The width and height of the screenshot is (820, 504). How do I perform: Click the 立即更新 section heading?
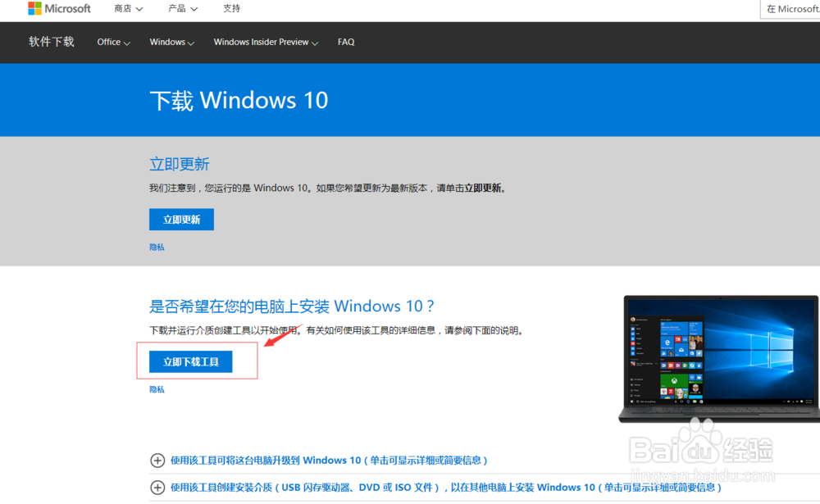click(x=180, y=164)
